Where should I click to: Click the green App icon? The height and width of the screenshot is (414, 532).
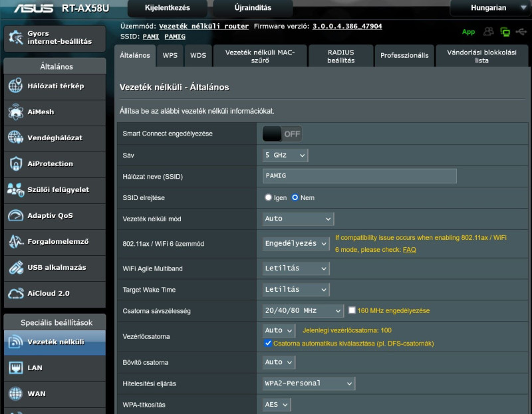click(x=468, y=32)
